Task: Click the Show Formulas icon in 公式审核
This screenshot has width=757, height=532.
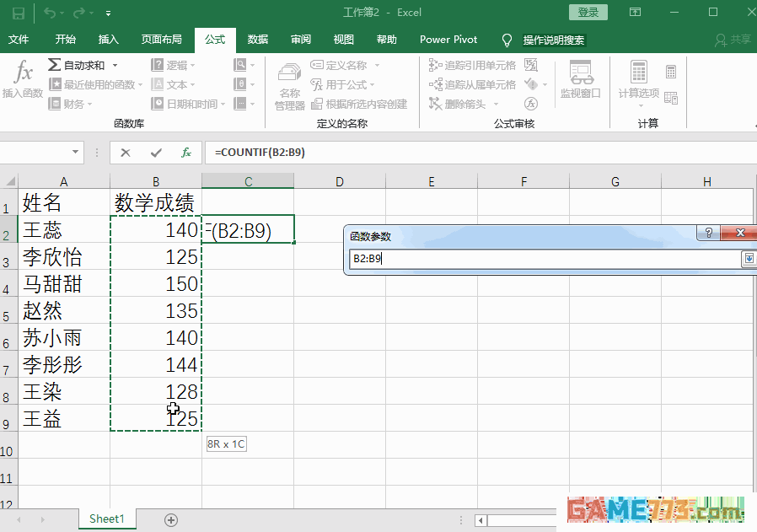Action: pos(531,65)
